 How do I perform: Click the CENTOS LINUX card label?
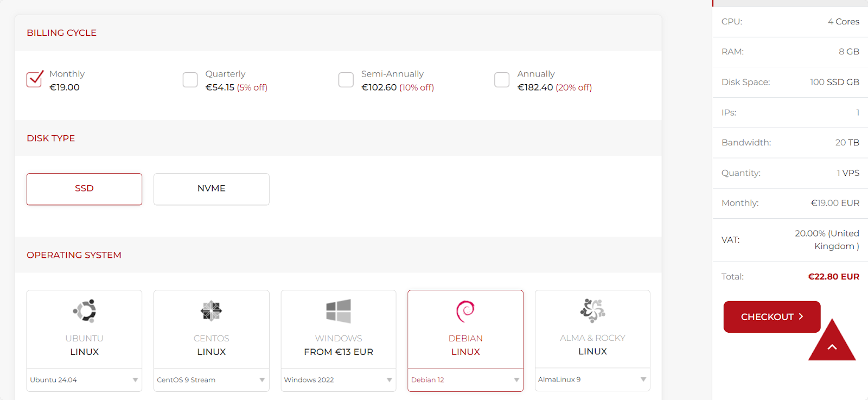tap(211, 345)
